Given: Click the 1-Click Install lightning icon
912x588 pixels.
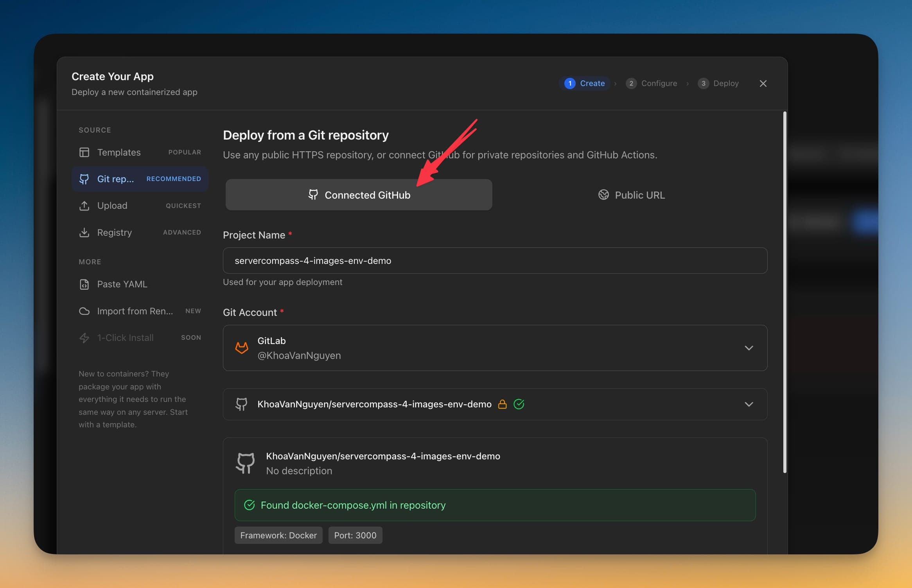Looking at the screenshot, I should point(84,338).
